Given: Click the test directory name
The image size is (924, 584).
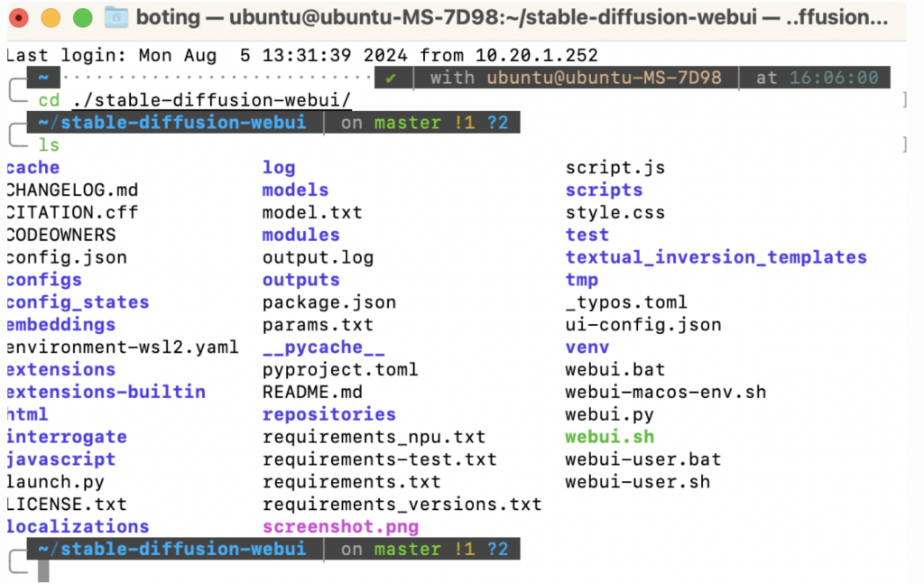Looking at the screenshot, I should [587, 235].
